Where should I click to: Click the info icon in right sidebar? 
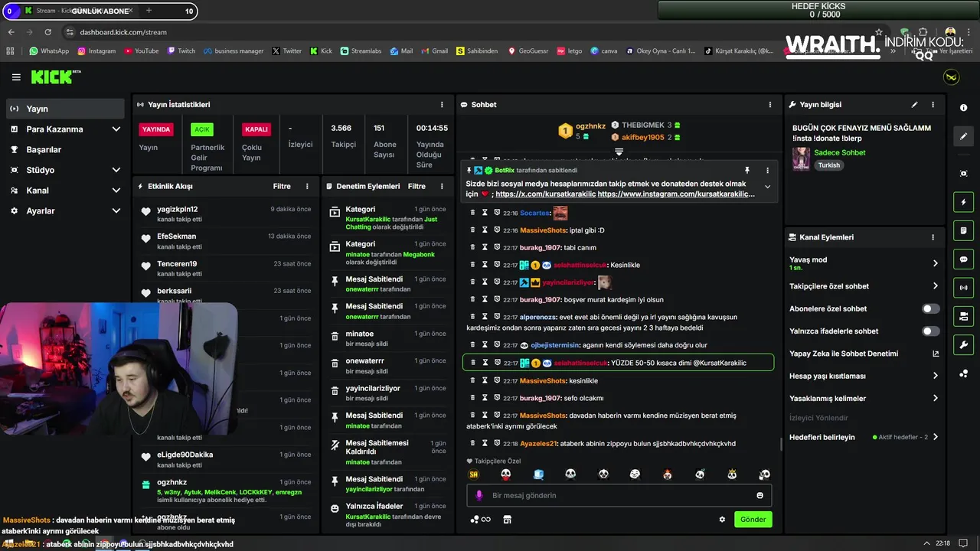[963, 108]
